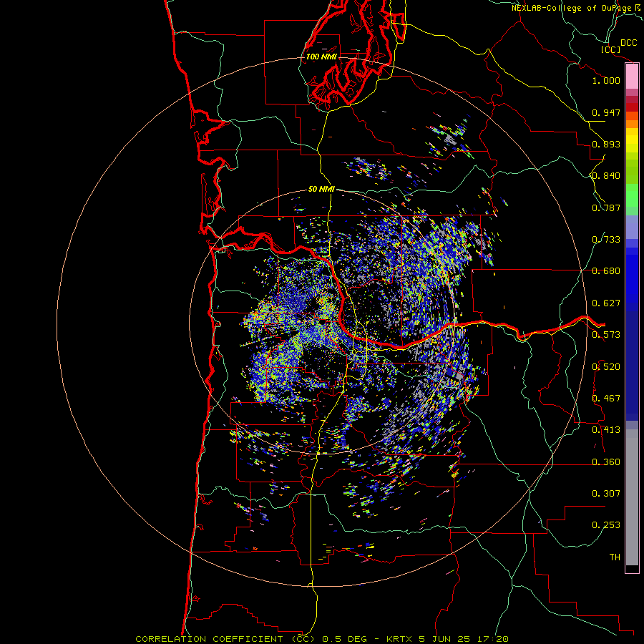Click the 0.520 color scale value
The height and width of the screenshot is (644, 644).
(x=606, y=367)
